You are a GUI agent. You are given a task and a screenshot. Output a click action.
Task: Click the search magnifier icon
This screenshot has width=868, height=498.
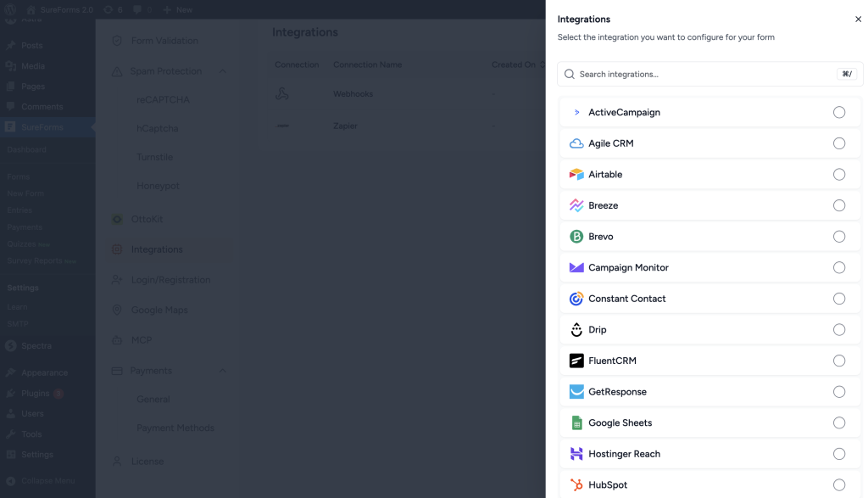[x=569, y=74]
